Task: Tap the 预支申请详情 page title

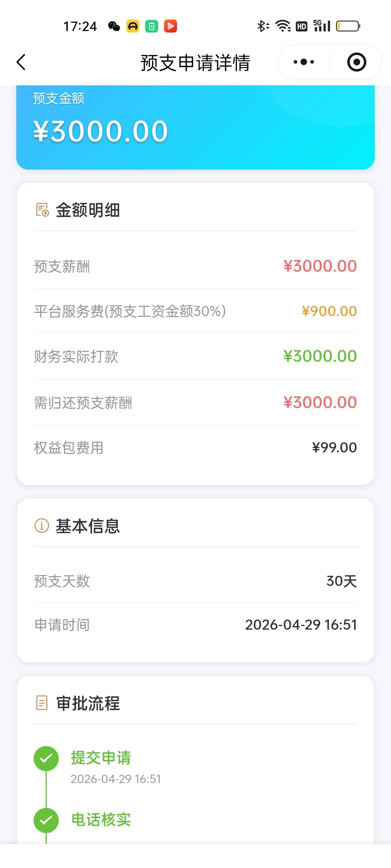Action: point(195,63)
